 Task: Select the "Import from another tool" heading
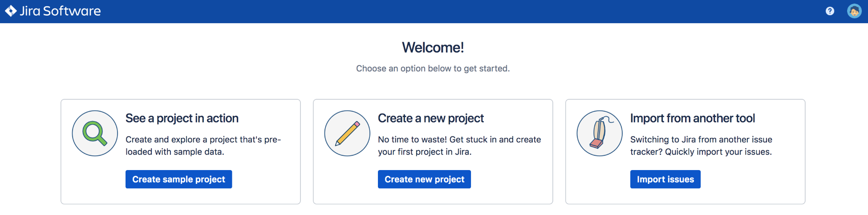(693, 118)
